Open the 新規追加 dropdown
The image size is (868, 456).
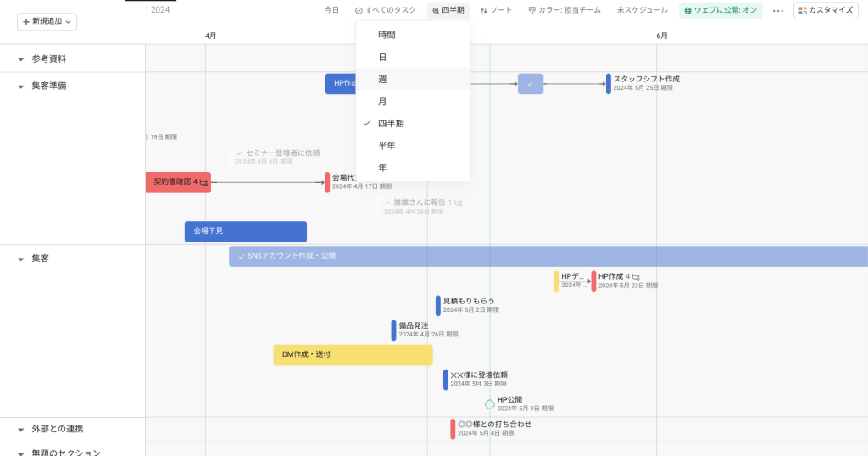(x=47, y=21)
